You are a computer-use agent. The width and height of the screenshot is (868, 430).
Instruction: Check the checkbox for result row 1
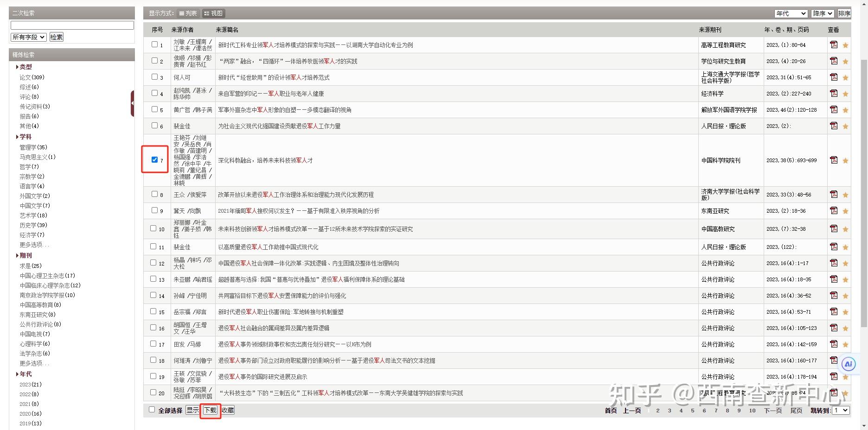tap(153, 44)
